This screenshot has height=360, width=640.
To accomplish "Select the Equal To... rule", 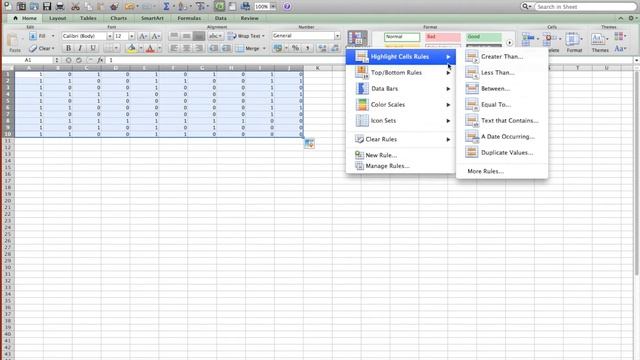I will (502, 104).
